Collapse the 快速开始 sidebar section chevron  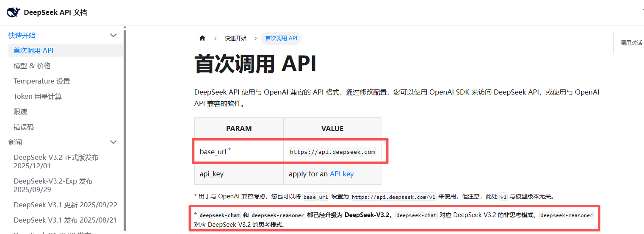pyautogui.click(x=113, y=36)
